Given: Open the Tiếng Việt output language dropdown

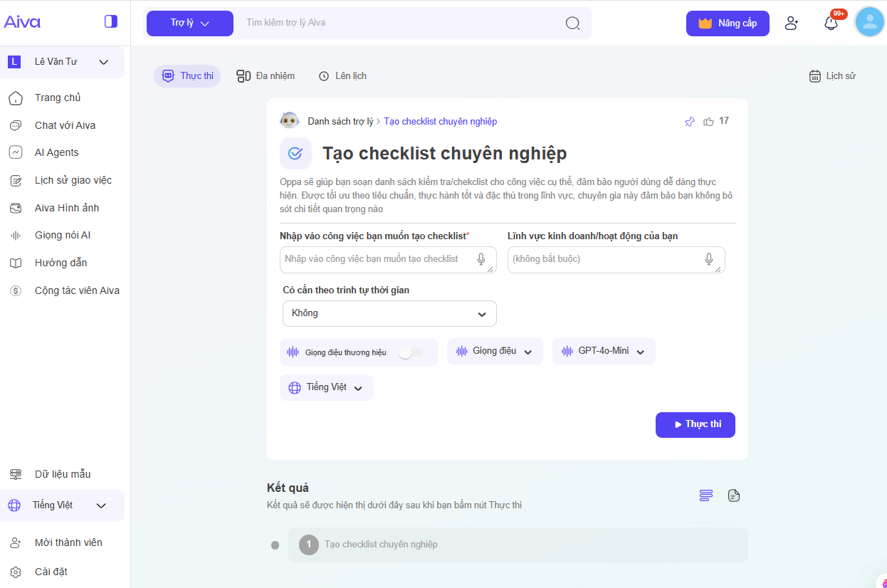Looking at the screenshot, I should (x=326, y=388).
